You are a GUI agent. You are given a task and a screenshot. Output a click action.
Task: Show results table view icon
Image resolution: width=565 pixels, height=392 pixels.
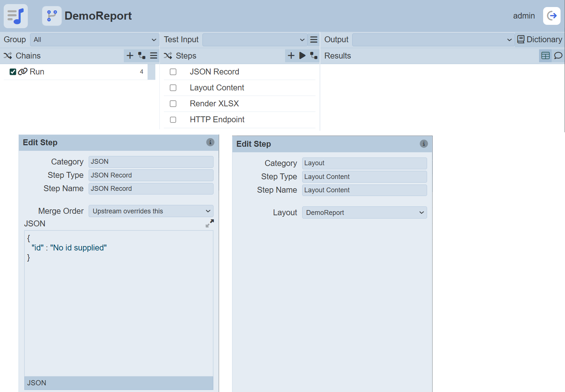[545, 56]
